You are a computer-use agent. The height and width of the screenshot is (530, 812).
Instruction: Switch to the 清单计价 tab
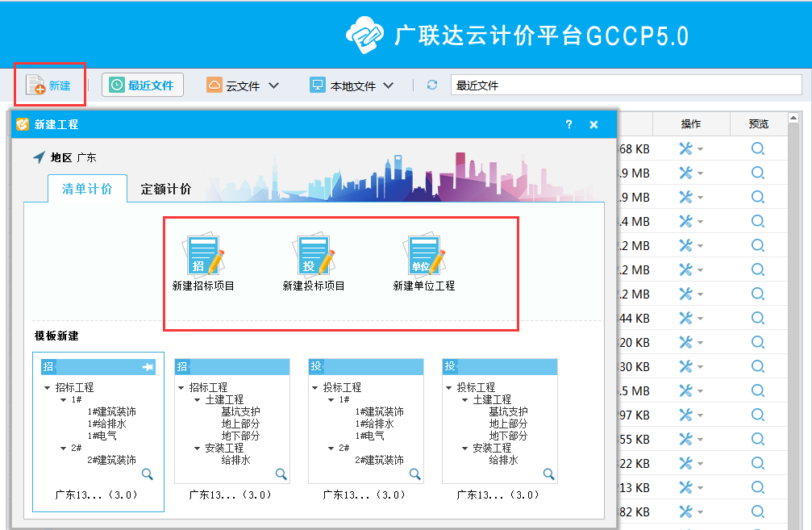[x=87, y=189]
